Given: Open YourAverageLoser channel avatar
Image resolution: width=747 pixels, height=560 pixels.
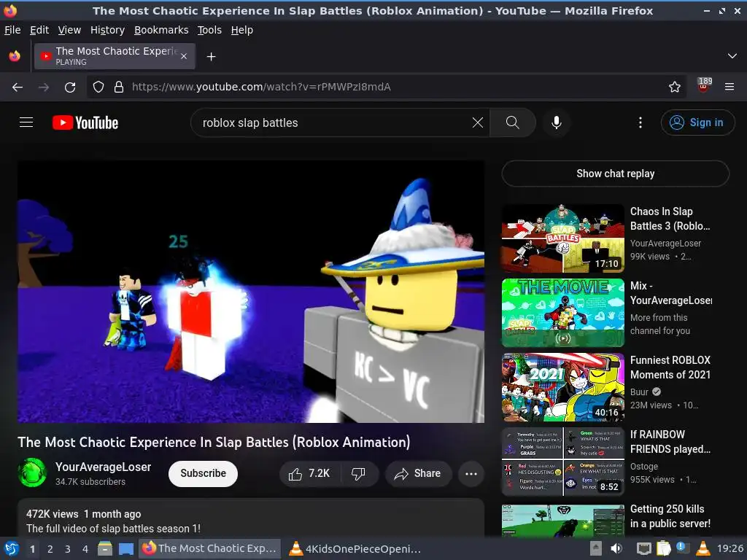Looking at the screenshot, I should 32,472.
